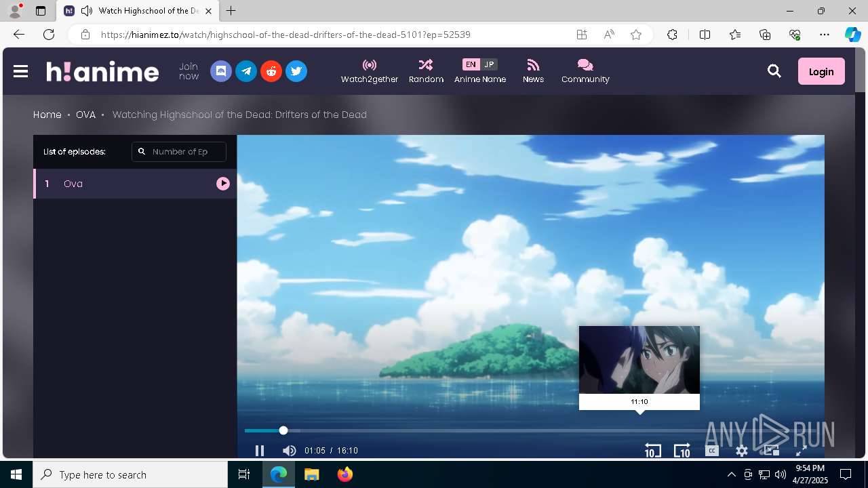868x488 pixels.
Task: Open the browser profile icon
Action: [x=15, y=11]
